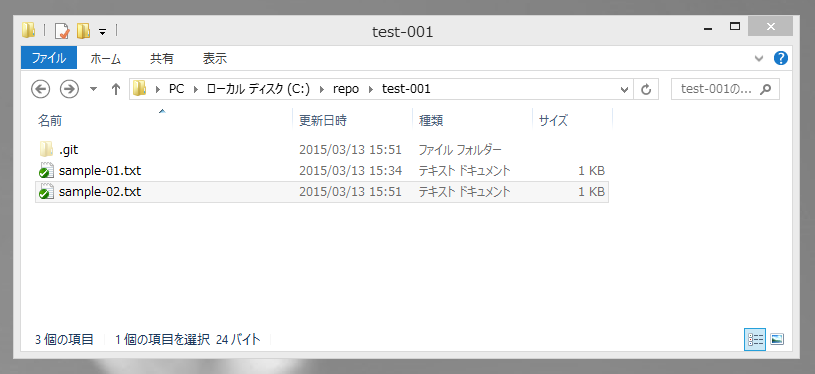Select the .git folder name

69,150
